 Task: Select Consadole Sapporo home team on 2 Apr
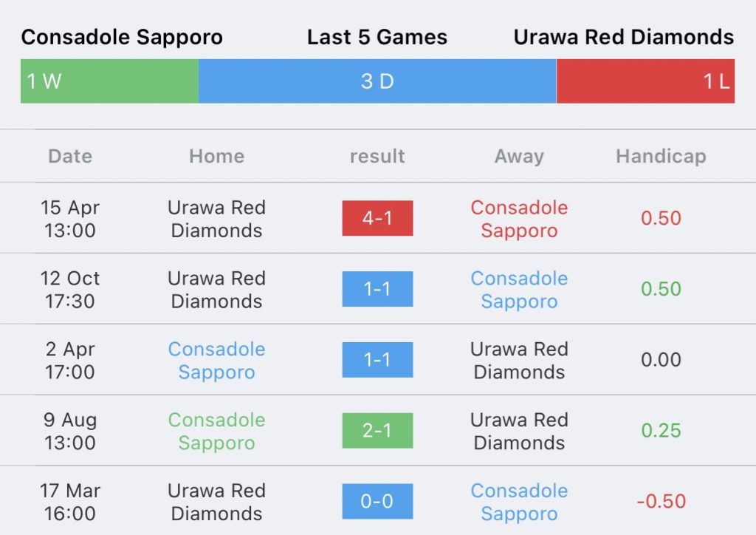tap(216, 361)
